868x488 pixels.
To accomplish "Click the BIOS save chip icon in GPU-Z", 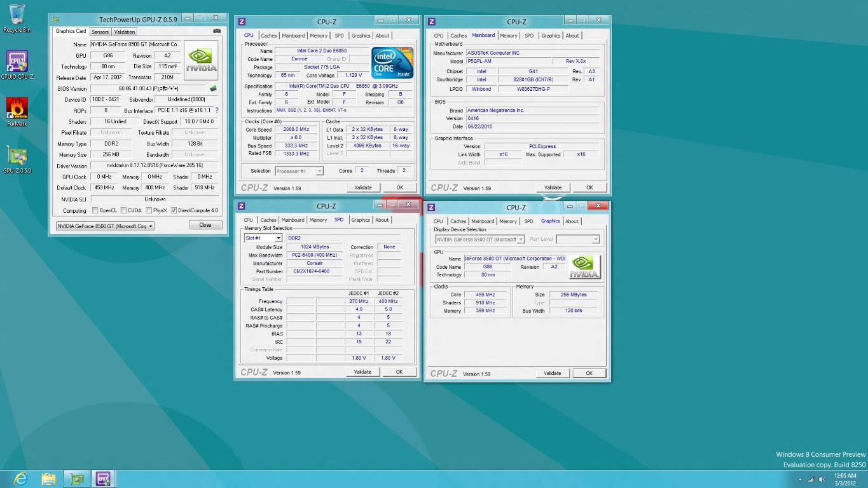I will tap(214, 88).
